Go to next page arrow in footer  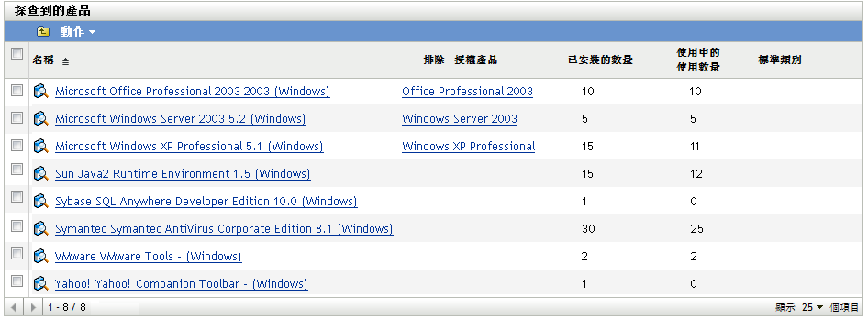point(33,307)
